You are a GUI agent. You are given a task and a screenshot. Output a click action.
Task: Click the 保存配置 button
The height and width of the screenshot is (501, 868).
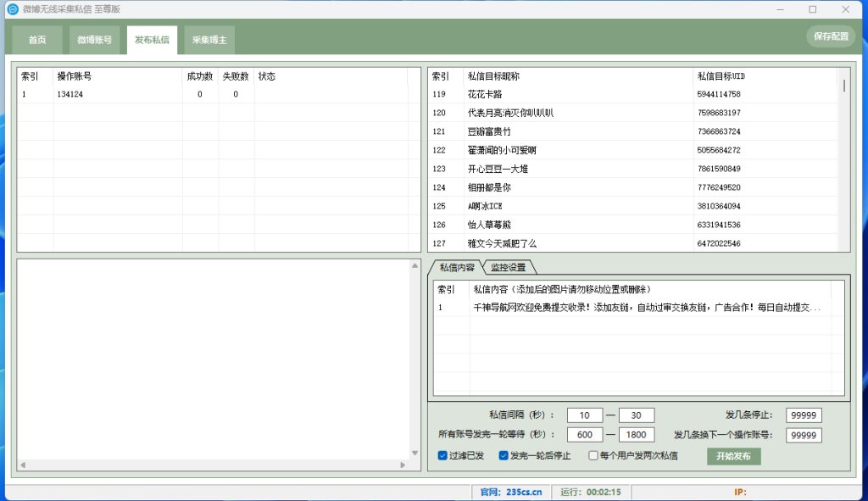[830, 36]
